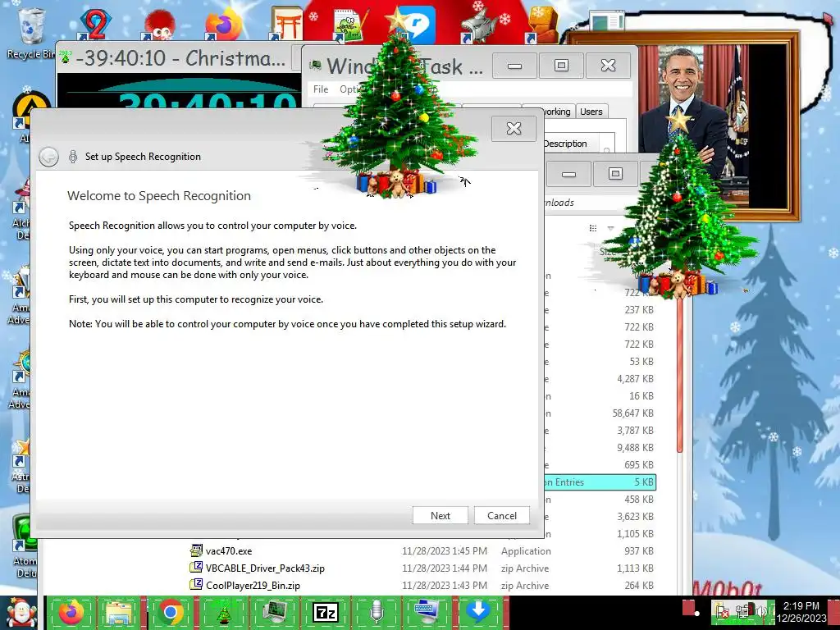
Task: Launch Firefox from the desktop shortcut
Action: 222,24
